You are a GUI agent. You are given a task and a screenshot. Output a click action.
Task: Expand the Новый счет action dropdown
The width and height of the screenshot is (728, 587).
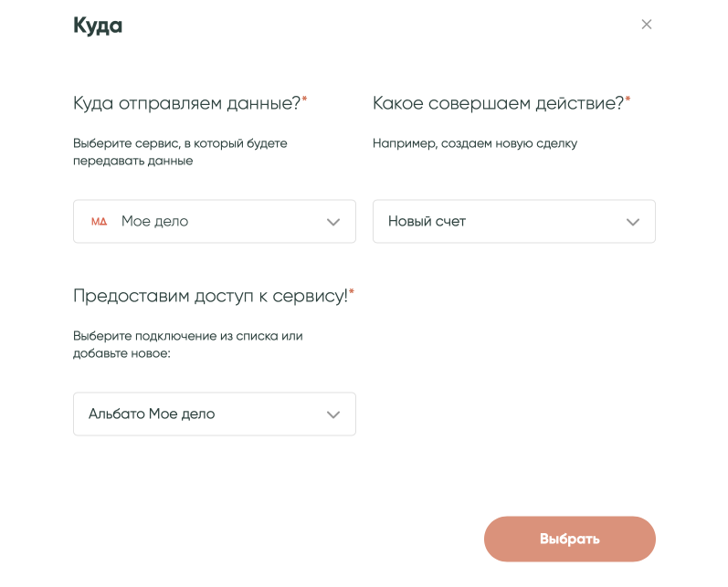pos(513,222)
